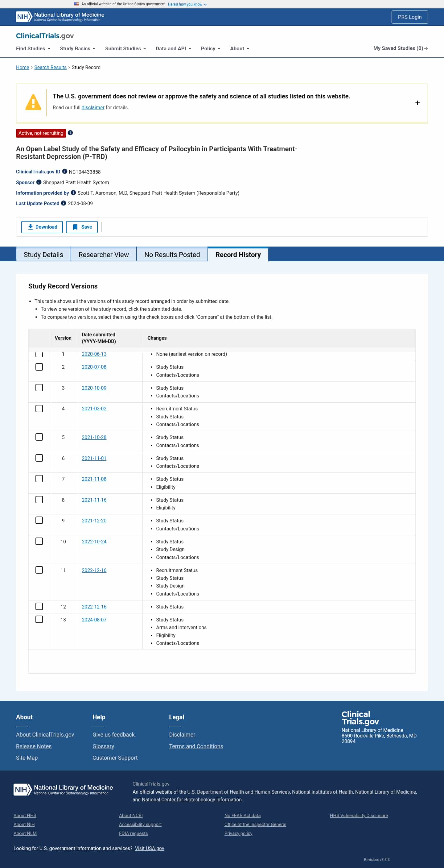Open the Data and API menu
The height and width of the screenshot is (868, 444).
point(173,48)
